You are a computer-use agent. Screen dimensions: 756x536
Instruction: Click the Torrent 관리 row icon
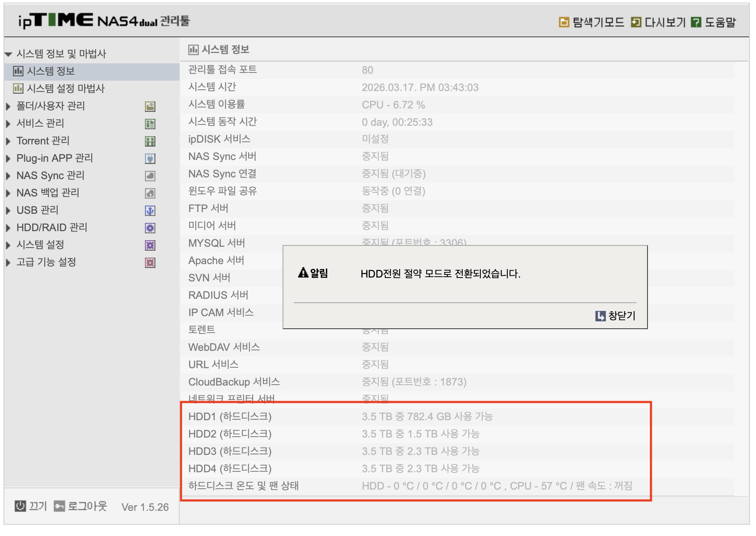pyautogui.click(x=150, y=141)
